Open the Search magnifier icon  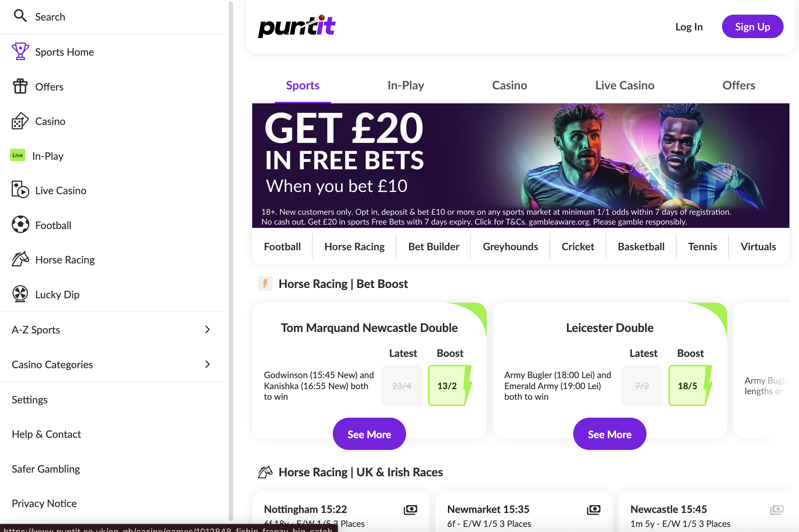point(20,16)
